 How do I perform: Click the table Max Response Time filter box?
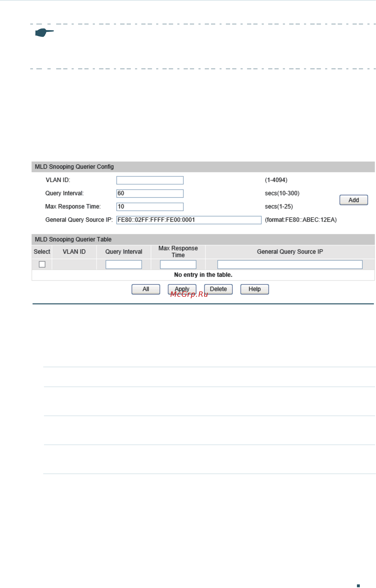click(178, 265)
